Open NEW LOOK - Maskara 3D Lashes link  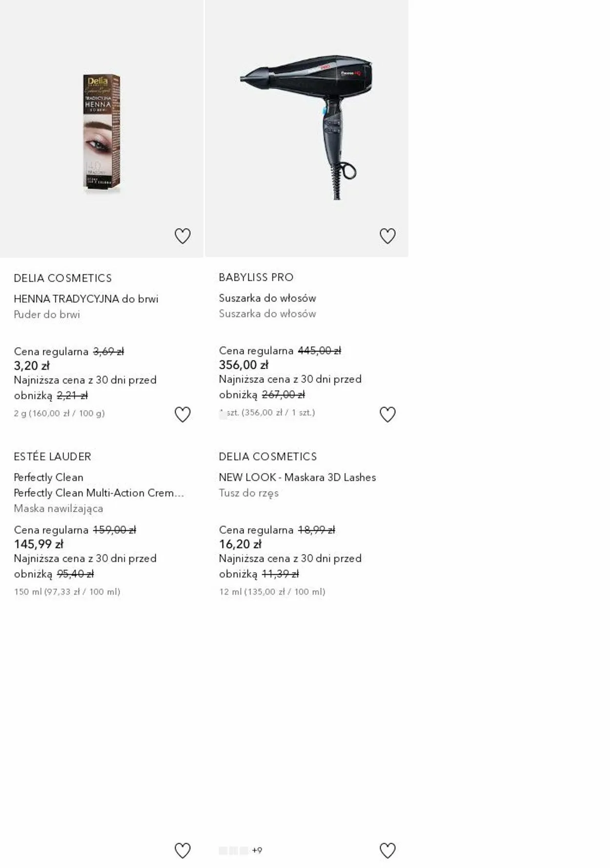coord(297,477)
